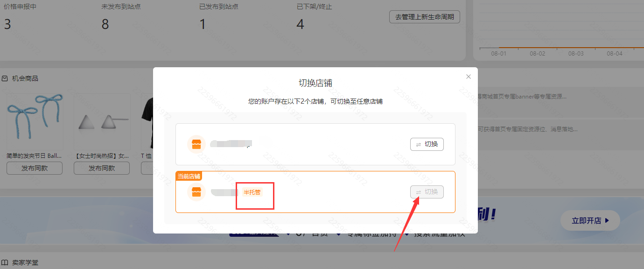Close the 切换店铺 dialog
Viewport: 644px width, 269px height.
pos(469,77)
